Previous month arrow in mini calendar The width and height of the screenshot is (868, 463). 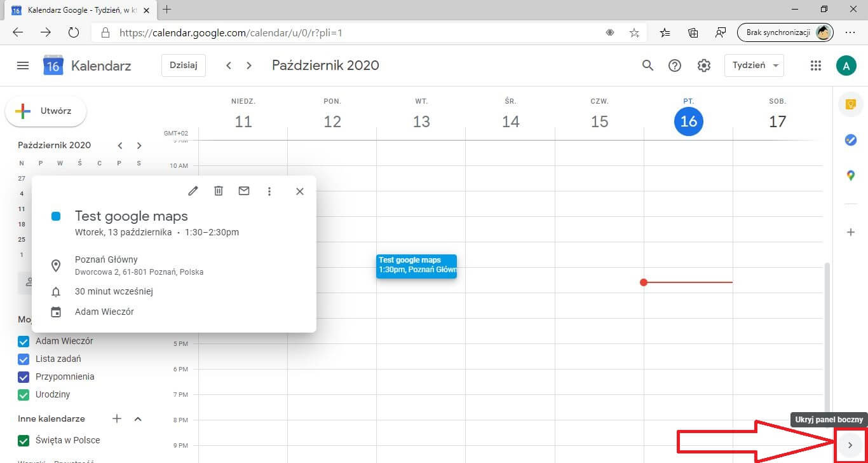coord(120,146)
